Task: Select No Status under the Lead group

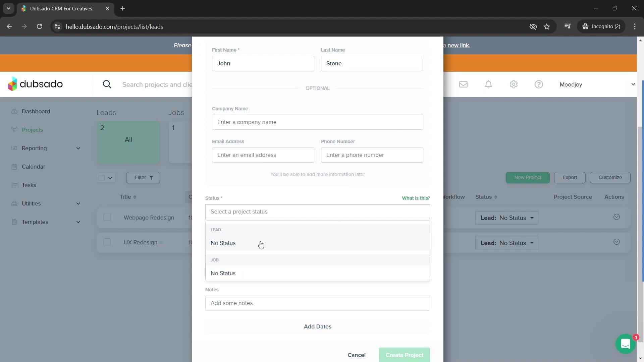Action: (317, 243)
